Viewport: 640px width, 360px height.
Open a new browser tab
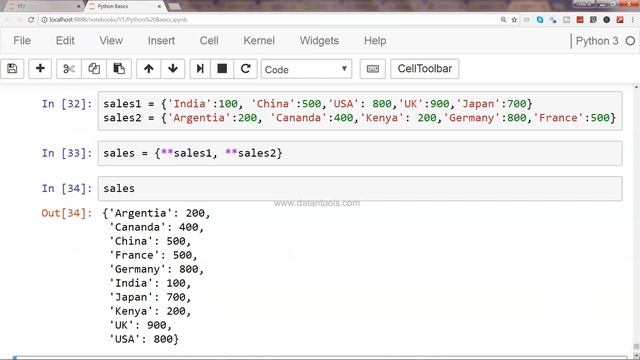175,6
